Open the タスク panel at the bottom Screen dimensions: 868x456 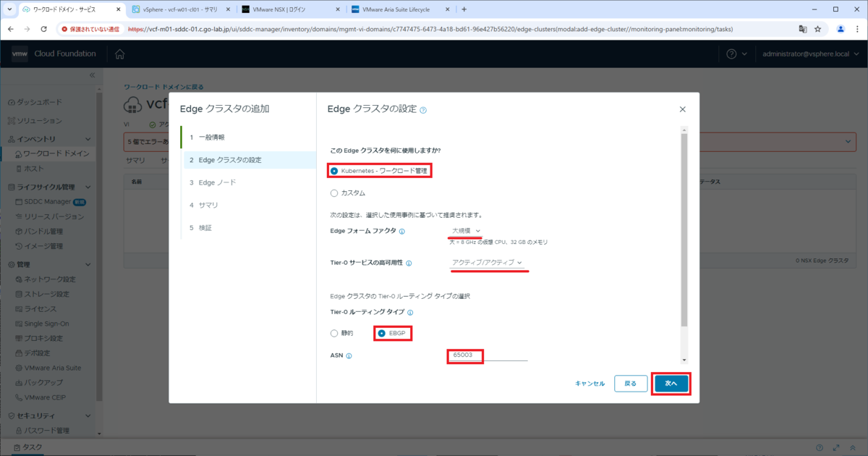coord(27,448)
